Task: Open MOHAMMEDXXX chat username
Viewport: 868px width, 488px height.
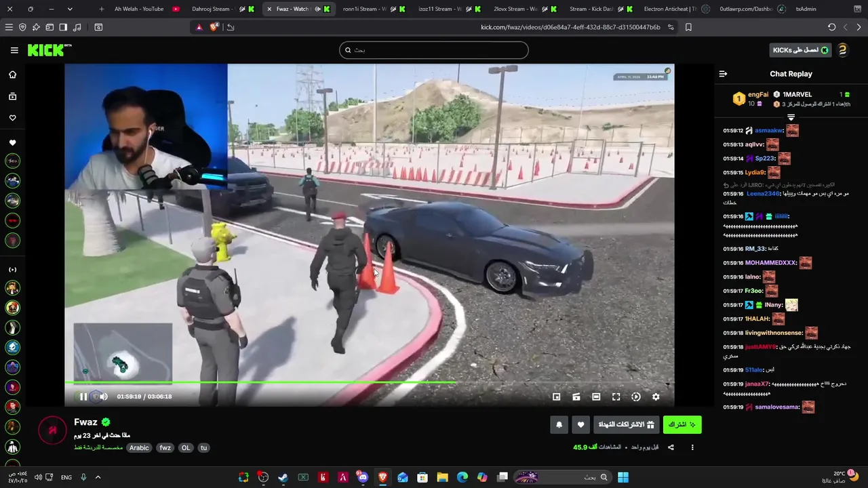Action: [x=770, y=263]
